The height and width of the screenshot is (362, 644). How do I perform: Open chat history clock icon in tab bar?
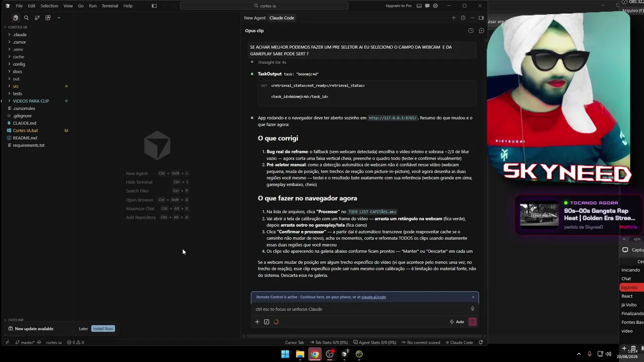click(463, 18)
